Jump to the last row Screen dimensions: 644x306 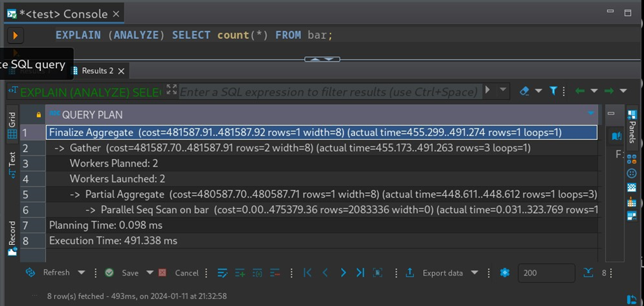click(360, 273)
